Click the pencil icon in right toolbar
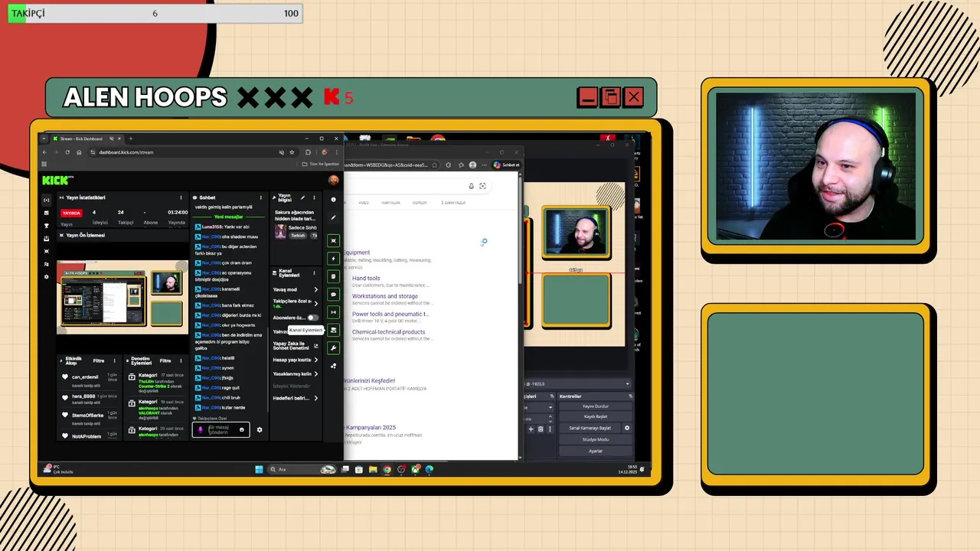The height and width of the screenshot is (551, 980). [333, 218]
